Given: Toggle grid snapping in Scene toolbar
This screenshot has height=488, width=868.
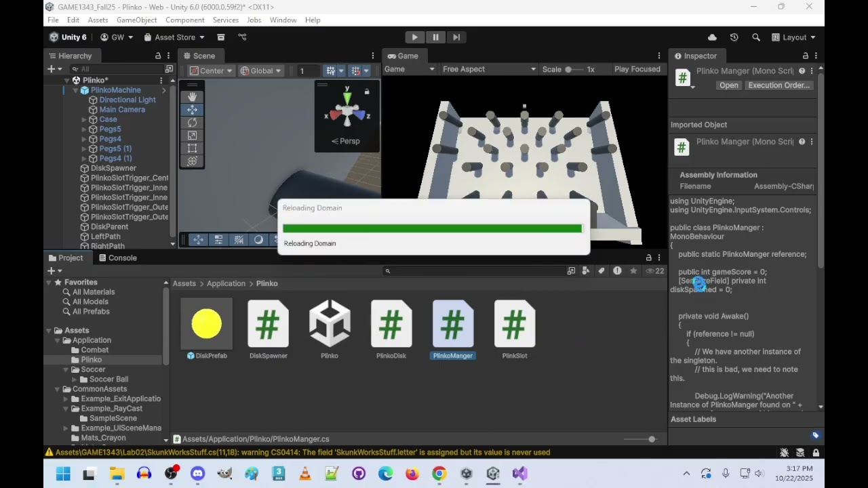Looking at the screenshot, I should pos(330,70).
